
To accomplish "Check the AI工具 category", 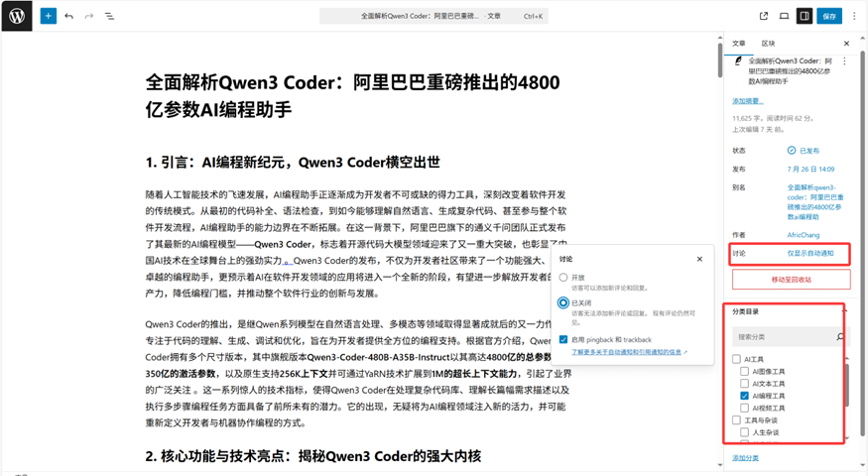I will click(x=736, y=359).
